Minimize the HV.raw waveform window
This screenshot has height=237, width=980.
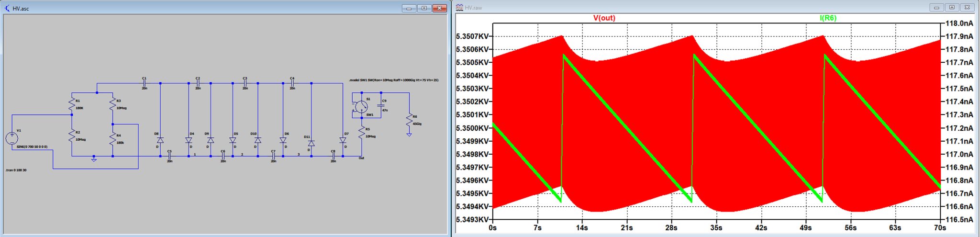point(936,7)
